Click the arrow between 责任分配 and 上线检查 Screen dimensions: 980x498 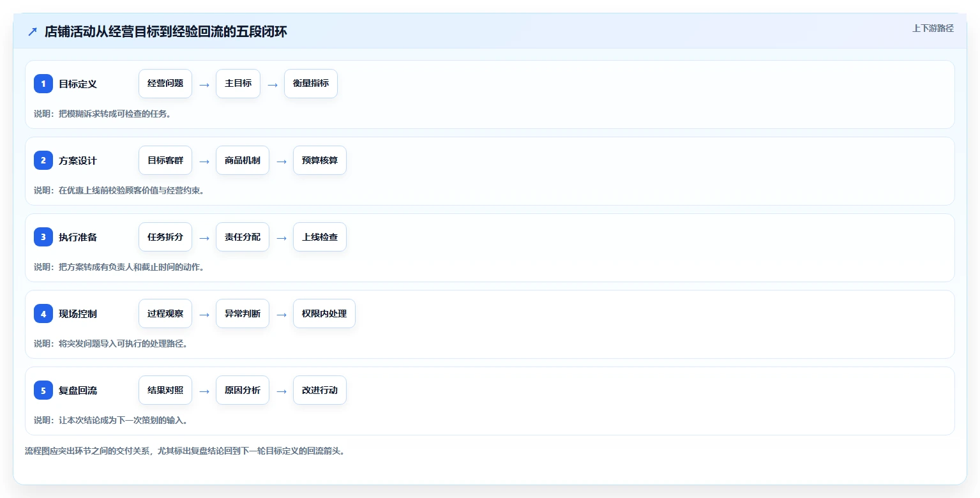[x=282, y=238]
